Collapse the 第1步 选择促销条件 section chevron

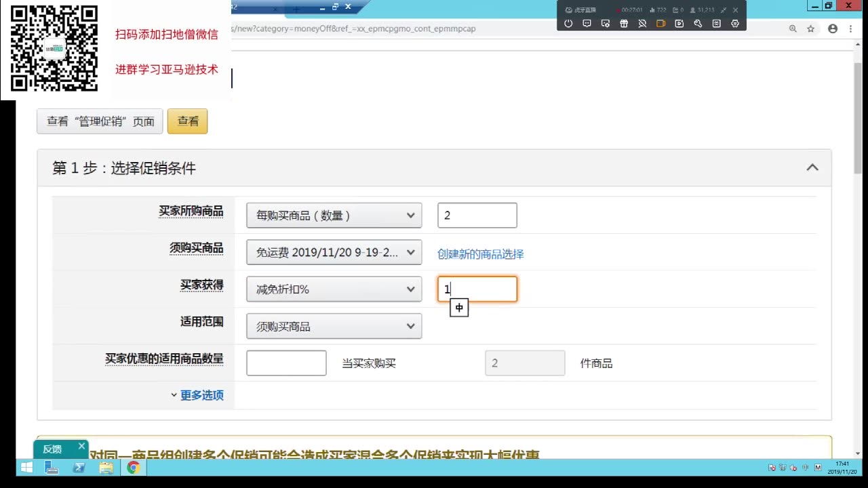812,167
